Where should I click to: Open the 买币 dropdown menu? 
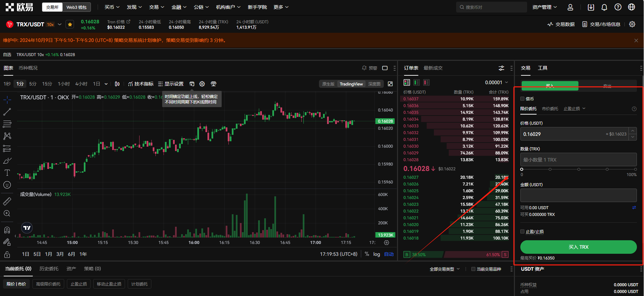[112, 7]
